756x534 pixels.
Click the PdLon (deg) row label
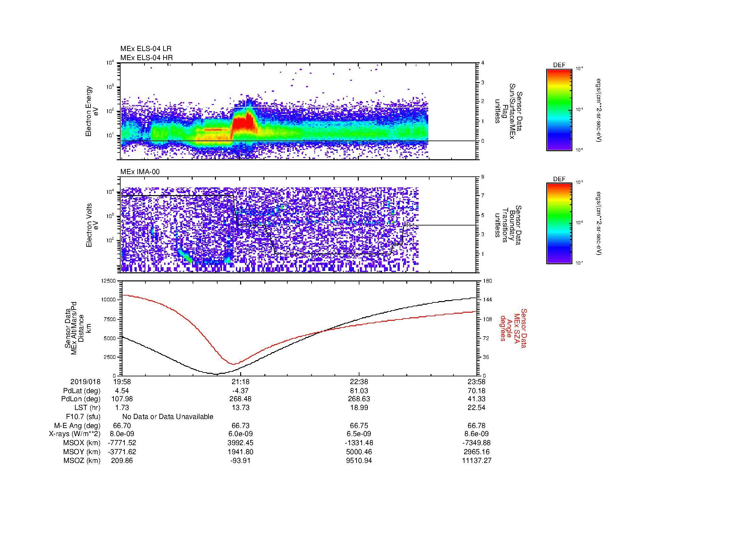pos(81,399)
